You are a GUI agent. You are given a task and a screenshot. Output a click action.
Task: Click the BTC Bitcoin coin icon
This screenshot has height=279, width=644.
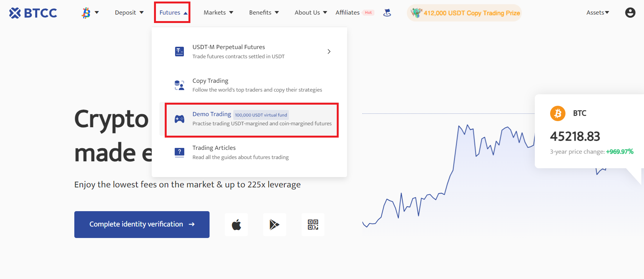(x=558, y=113)
